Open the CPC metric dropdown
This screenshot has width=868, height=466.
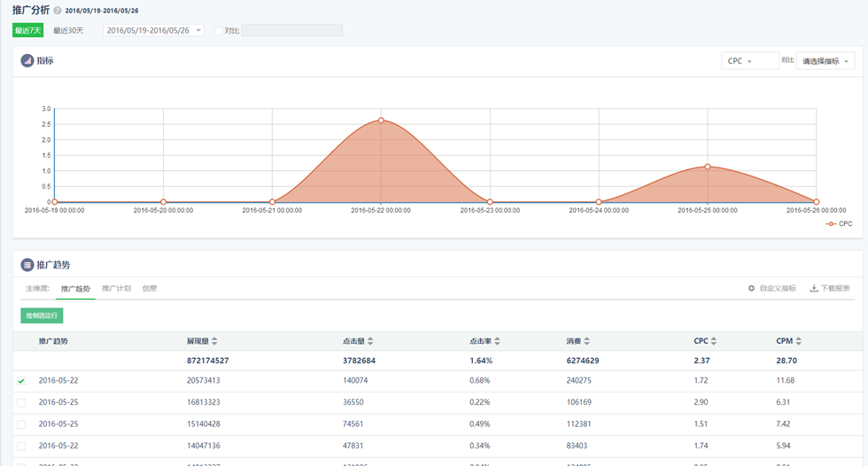point(748,61)
